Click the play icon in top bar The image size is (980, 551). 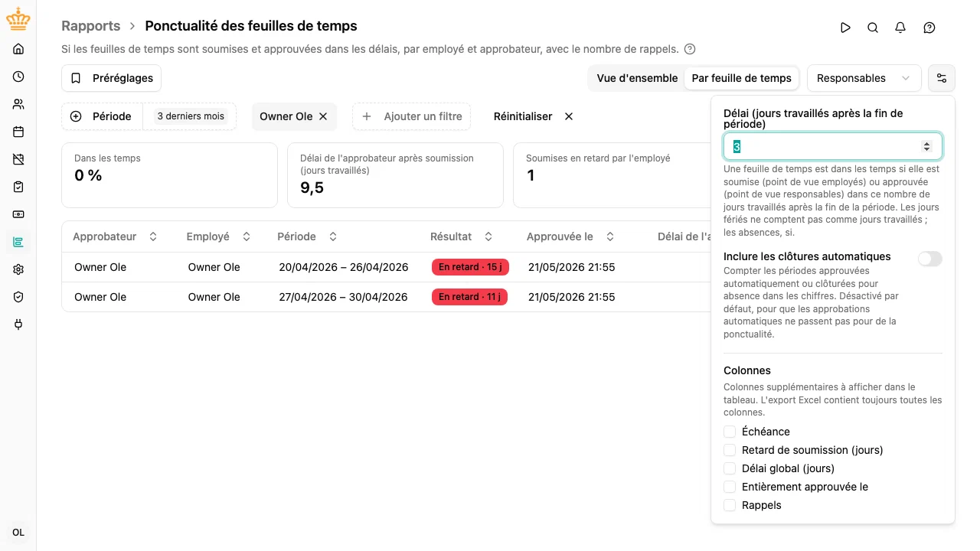pyautogui.click(x=845, y=28)
